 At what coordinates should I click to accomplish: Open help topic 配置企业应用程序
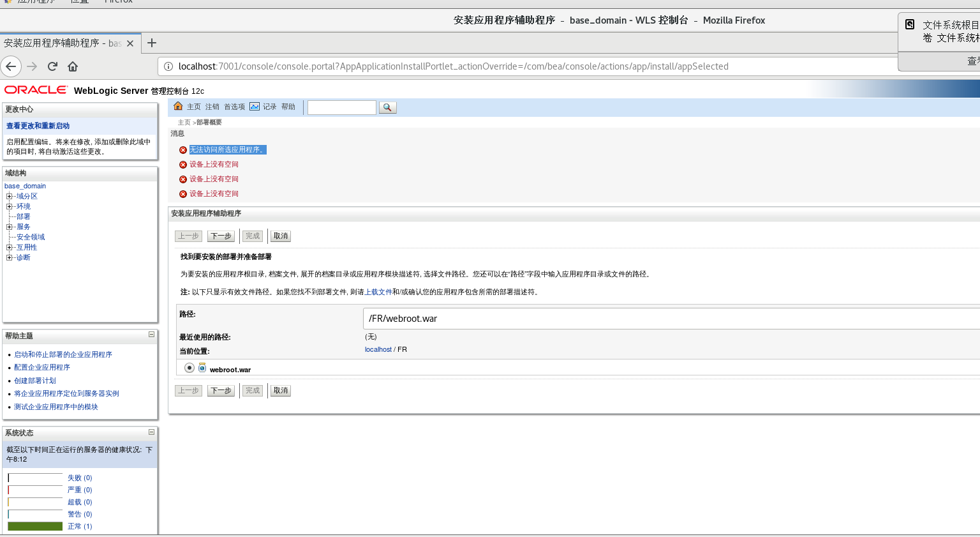click(x=42, y=367)
